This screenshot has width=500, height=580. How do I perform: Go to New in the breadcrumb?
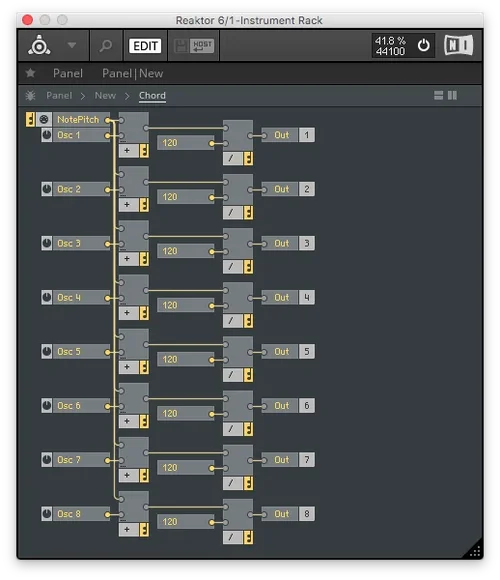pyautogui.click(x=105, y=95)
